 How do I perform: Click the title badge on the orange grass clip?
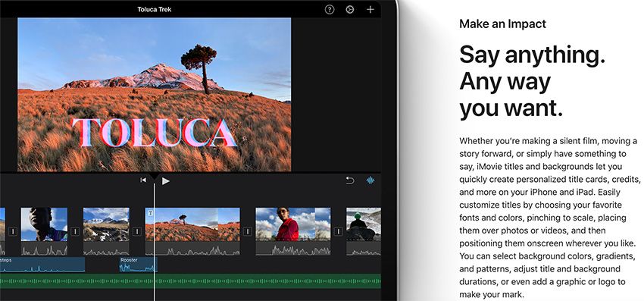click(151, 212)
